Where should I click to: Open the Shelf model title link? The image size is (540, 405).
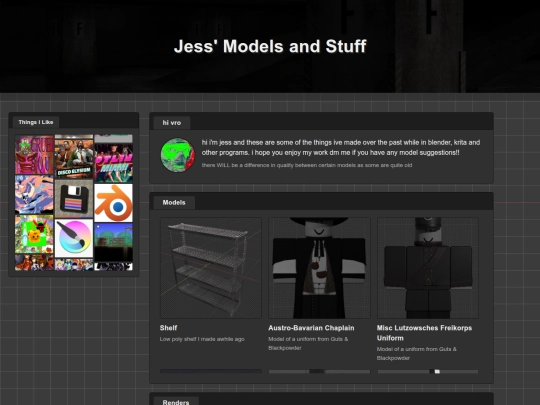tap(168, 328)
